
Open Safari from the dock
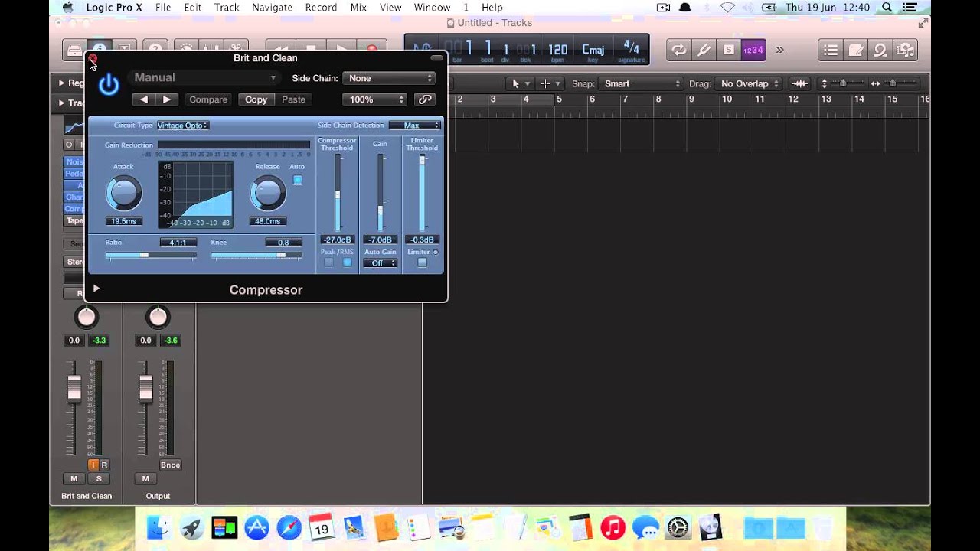coord(289,527)
